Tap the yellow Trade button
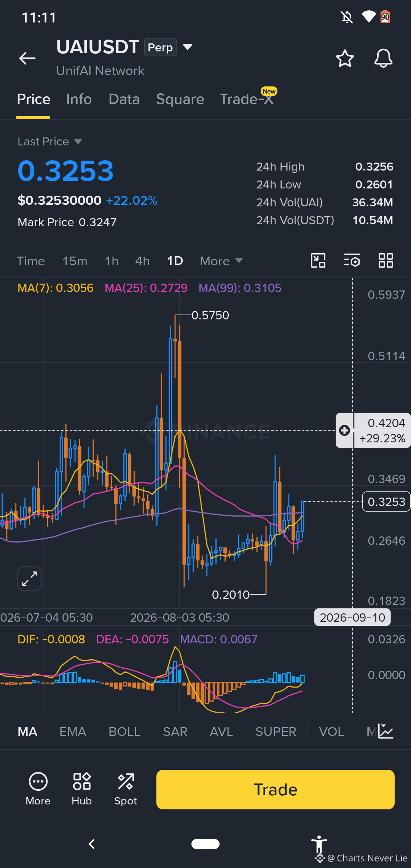Screen dimensions: 411x868 (276, 790)
